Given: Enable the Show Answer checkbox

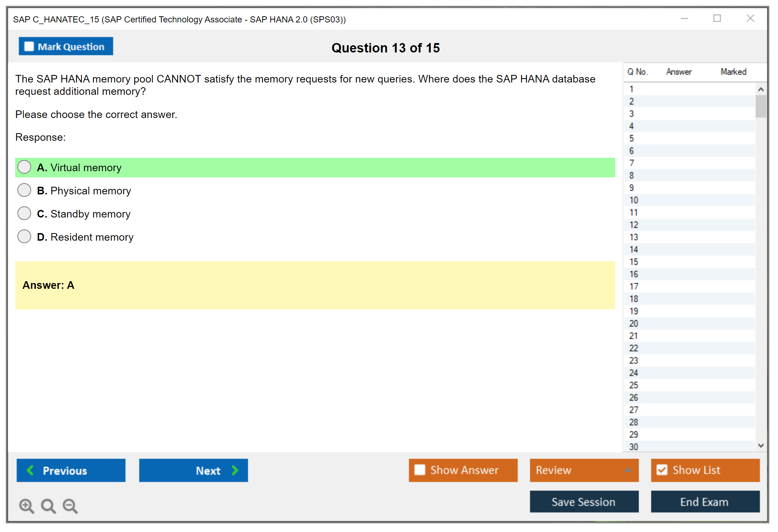Looking at the screenshot, I should [x=420, y=470].
